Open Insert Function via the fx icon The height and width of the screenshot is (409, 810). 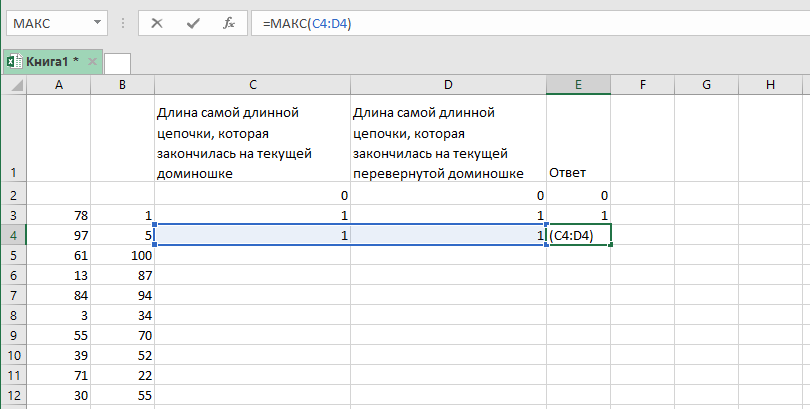(228, 24)
